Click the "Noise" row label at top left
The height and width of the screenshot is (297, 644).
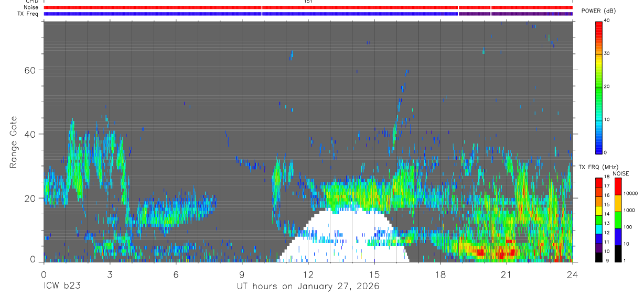[31, 7]
